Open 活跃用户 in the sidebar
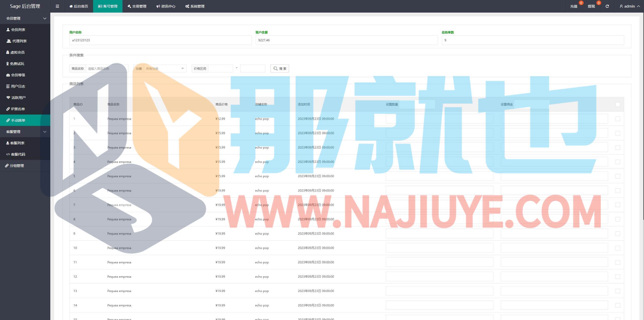644x320 pixels. (x=18, y=98)
